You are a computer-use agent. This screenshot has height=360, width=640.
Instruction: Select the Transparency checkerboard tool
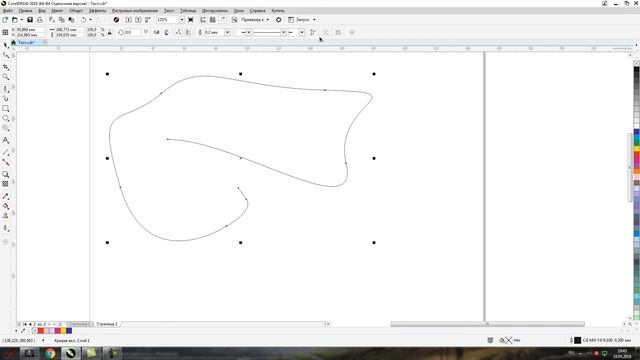(x=6, y=184)
